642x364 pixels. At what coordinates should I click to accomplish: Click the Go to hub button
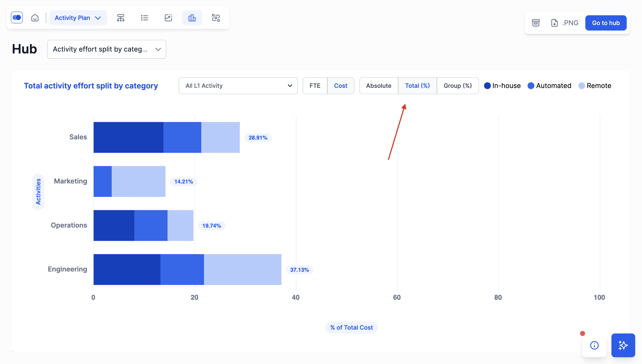[x=605, y=23]
